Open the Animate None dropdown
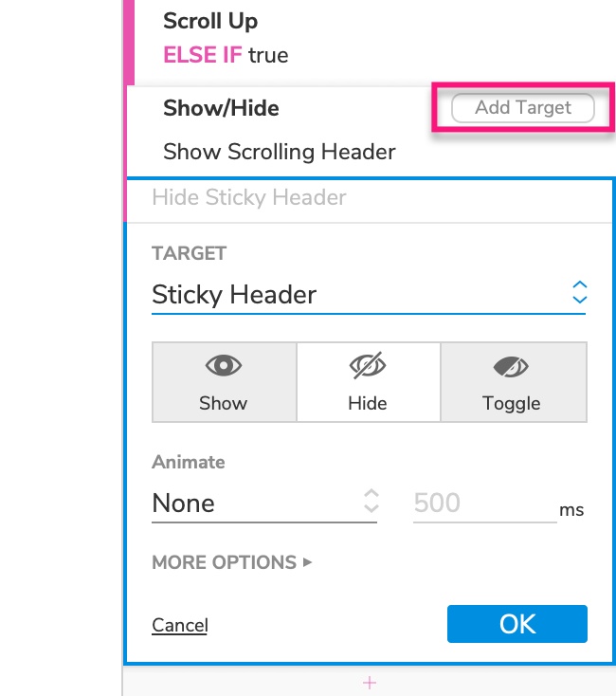Viewport: 616px width, 696px height. click(x=263, y=504)
